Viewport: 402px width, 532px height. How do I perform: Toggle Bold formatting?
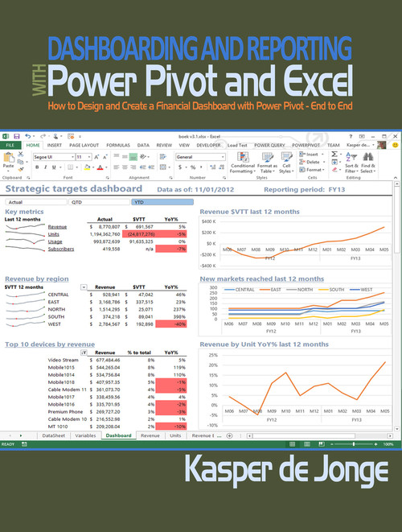pos(37,167)
